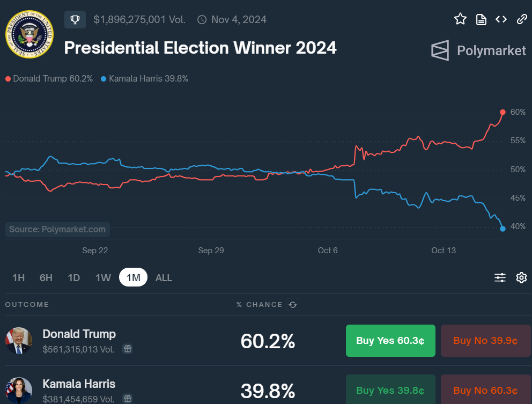Click Buy Yes for Donald Trump
This screenshot has width=532, height=404.
pos(390,341)
